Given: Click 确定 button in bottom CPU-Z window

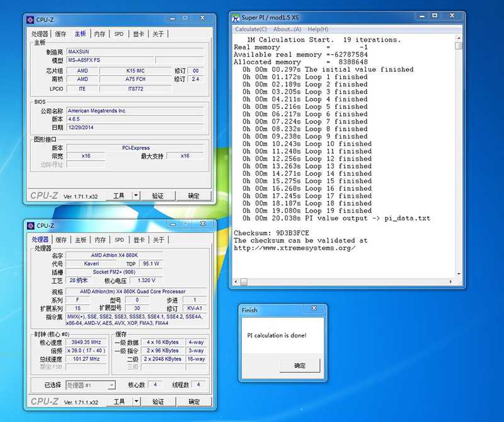Looking at the screenshot, I should (194, 402).
